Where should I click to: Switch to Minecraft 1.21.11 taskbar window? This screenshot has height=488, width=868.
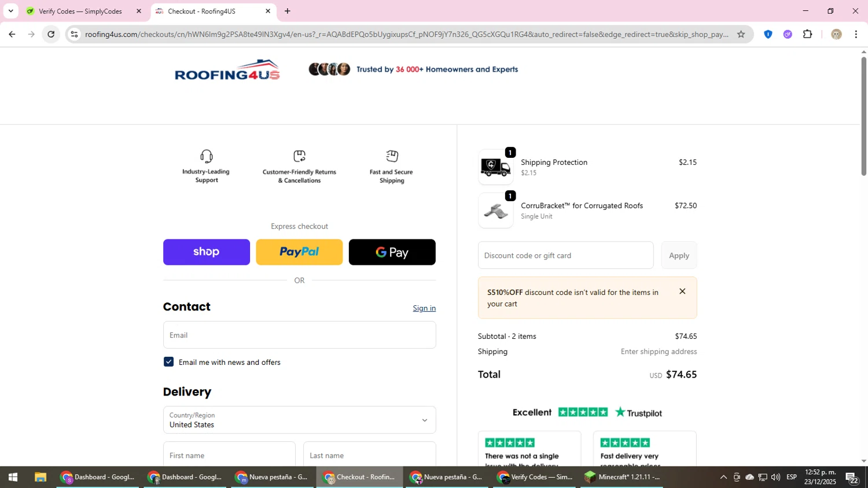(622, 477)
